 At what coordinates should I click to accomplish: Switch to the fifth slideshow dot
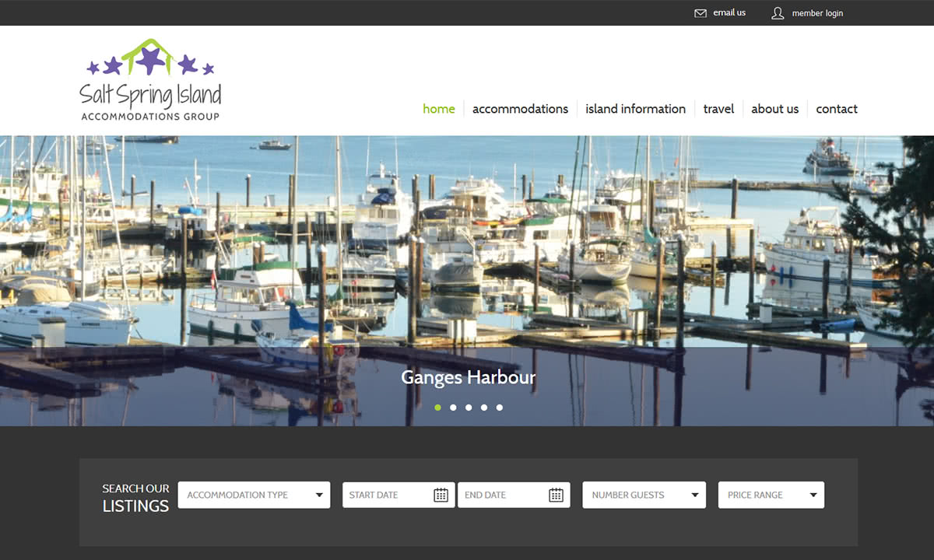point(500,408)
